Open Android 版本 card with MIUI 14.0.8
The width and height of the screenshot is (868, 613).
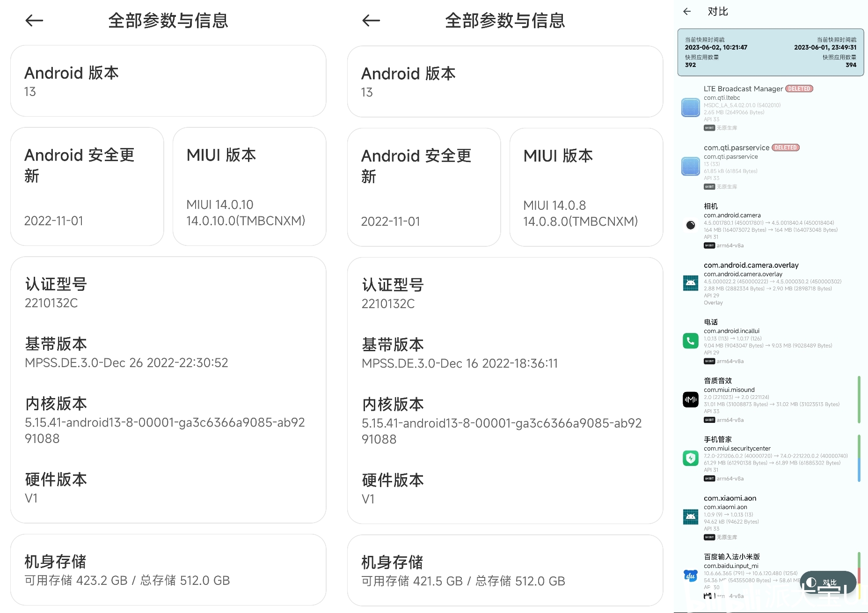[x=505, y=81]
